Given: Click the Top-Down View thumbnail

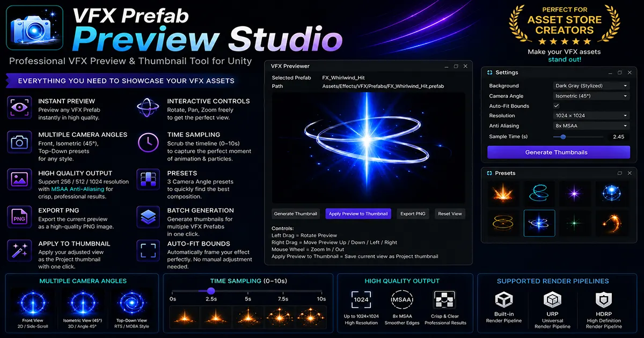Looking at the screenshot, I should click(x=131, y=303).
